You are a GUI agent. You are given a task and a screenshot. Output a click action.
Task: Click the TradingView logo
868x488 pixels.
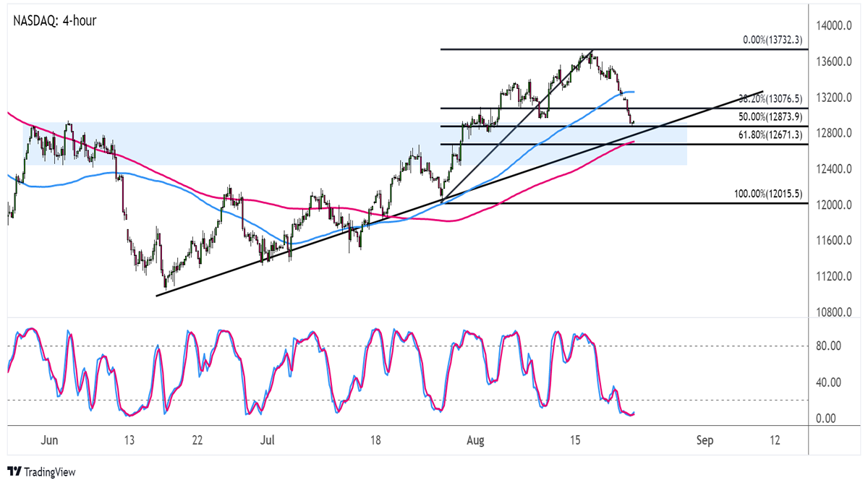41,471
